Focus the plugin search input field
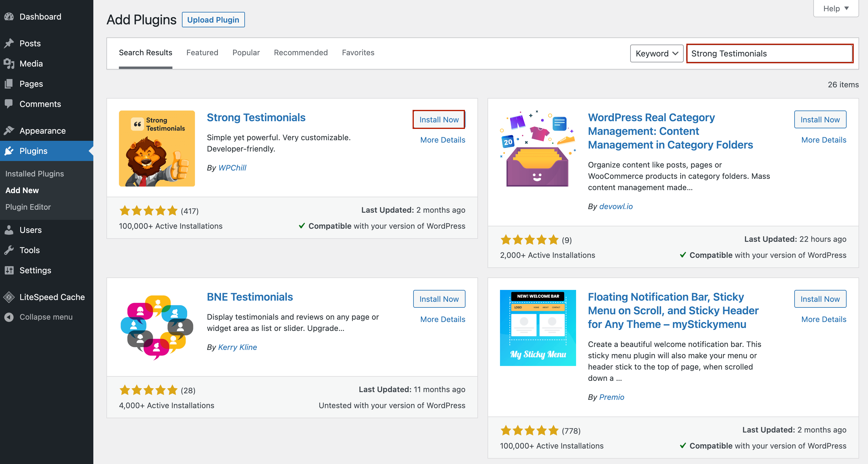 [770, 53]
